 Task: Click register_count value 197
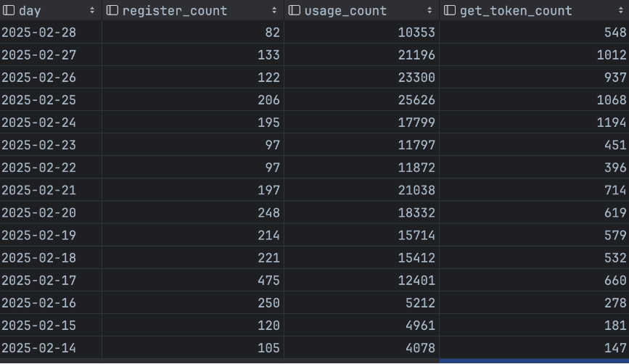click(268, 190)
